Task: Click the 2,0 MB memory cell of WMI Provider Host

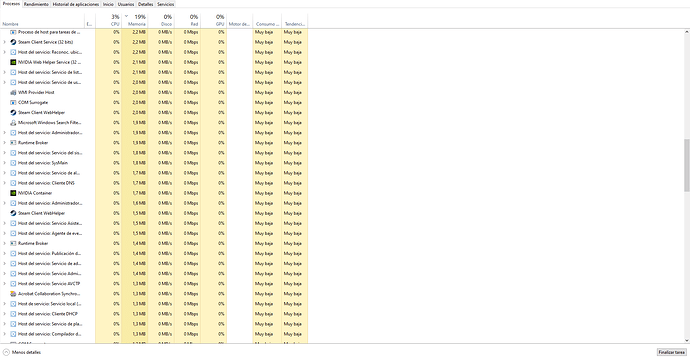Action: coord(135,92)
